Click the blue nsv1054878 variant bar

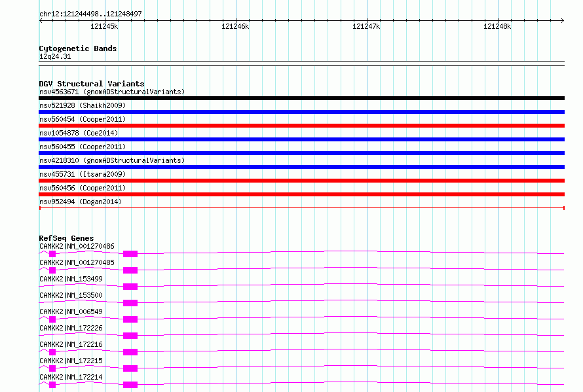click(301, 139)
